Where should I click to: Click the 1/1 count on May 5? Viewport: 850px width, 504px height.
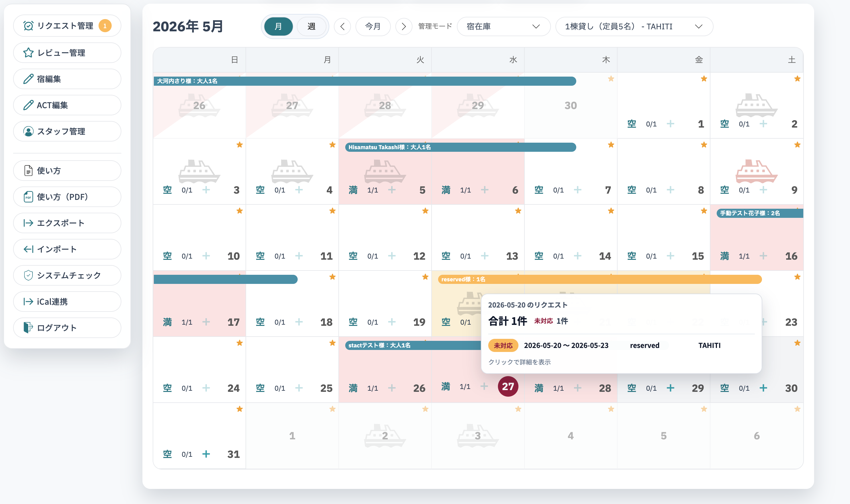pos(372,190)
